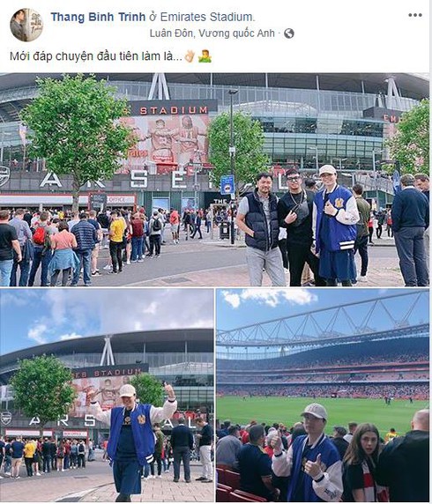This screenshot has height=504, width=432.
Task: Open Thang Binh Trinh's profile picture
Action: pyautogui.click(x=26, y=25)
